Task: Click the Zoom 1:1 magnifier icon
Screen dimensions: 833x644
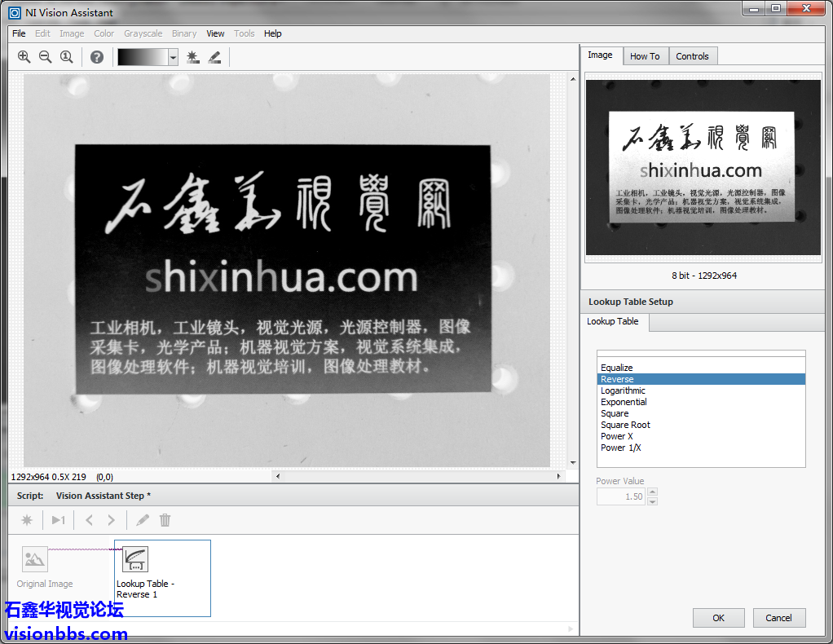Action: tap(66, 57)
